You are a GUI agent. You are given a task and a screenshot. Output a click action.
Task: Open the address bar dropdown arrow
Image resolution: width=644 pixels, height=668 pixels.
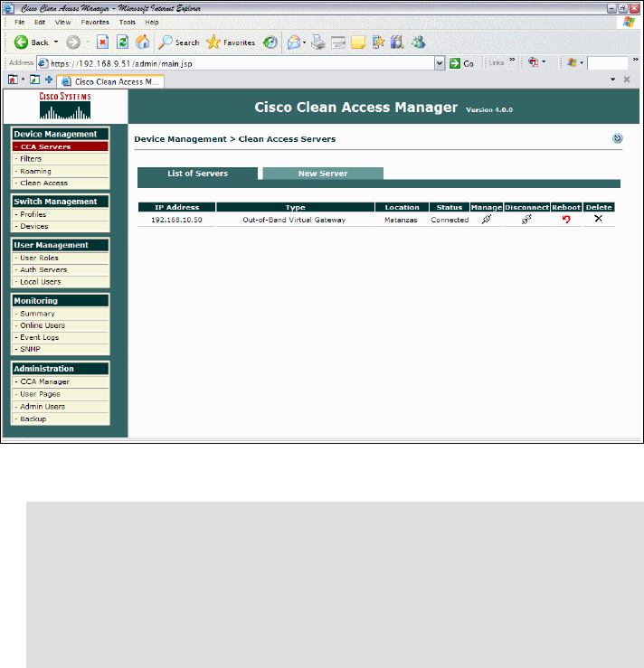440,63
